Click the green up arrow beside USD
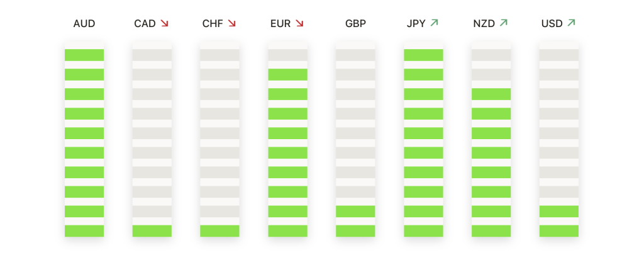The width and height of the screenshot is (644, 260). (571, 23)
